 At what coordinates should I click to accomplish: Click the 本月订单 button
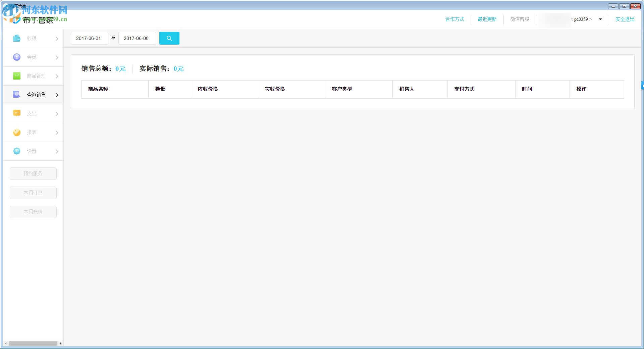coord(33,193)
